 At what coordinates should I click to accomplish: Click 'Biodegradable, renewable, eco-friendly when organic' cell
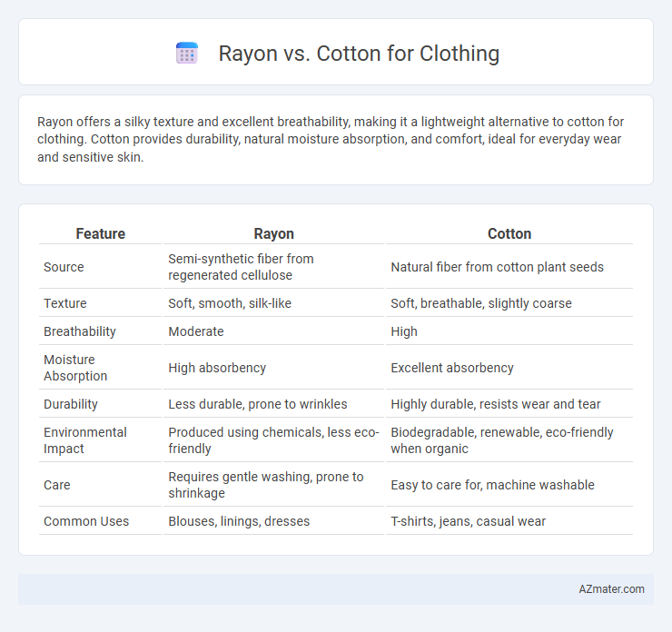click(x=509, y=440)
